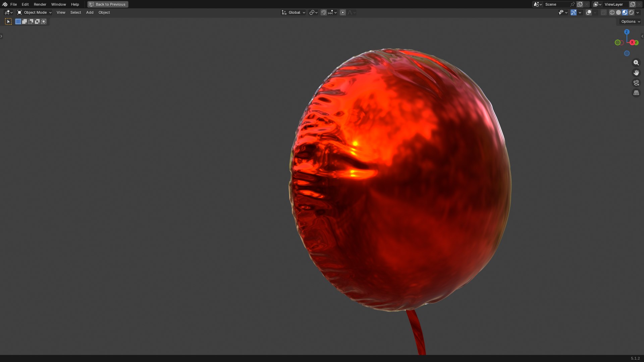The height and width of the screenshot is (362, 644).
Task: Toggle show gizmos button
Action: (574, 12)
